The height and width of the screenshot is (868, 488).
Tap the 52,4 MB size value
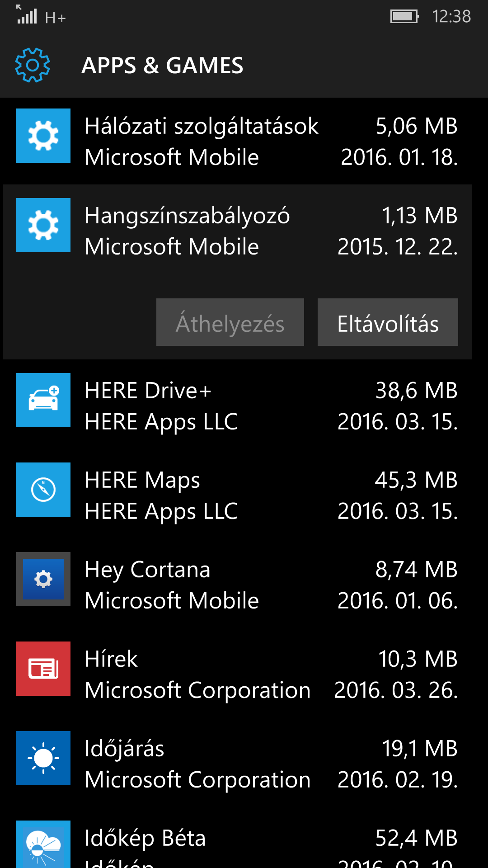click(417, 838)
